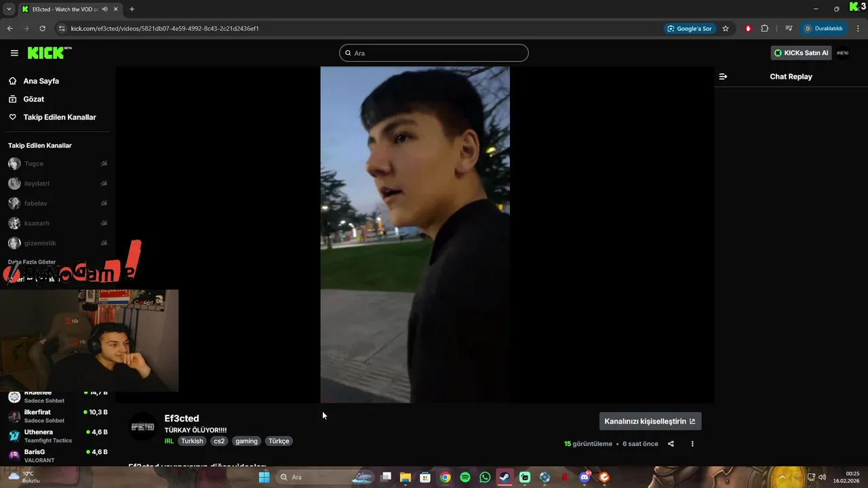Open the Extensions puzzle icon
Screen dimensions: 868x488
[x=765, y=28]
